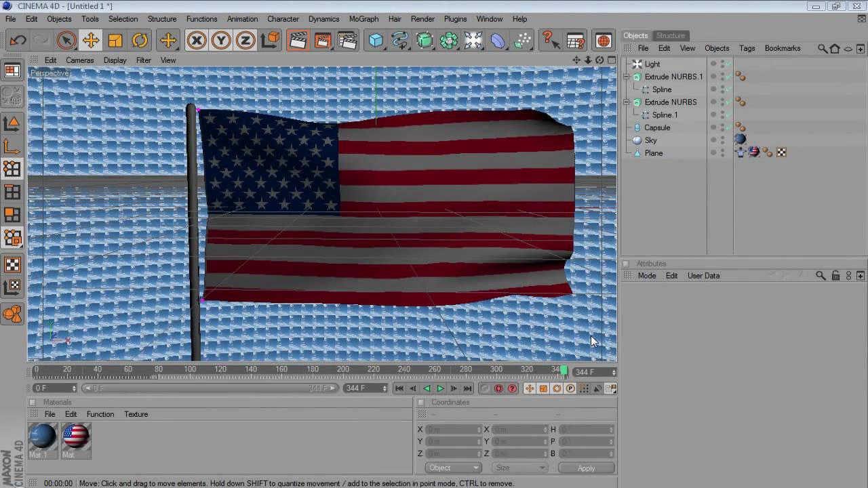868x488 pixels.
Task: Toggle Extrude NURBS.1 enable checkmark
Action: click(728, 77)
